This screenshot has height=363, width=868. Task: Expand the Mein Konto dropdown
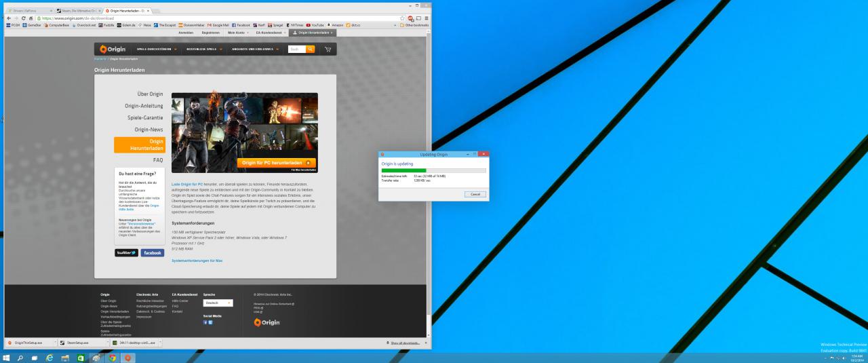(239, 33)
